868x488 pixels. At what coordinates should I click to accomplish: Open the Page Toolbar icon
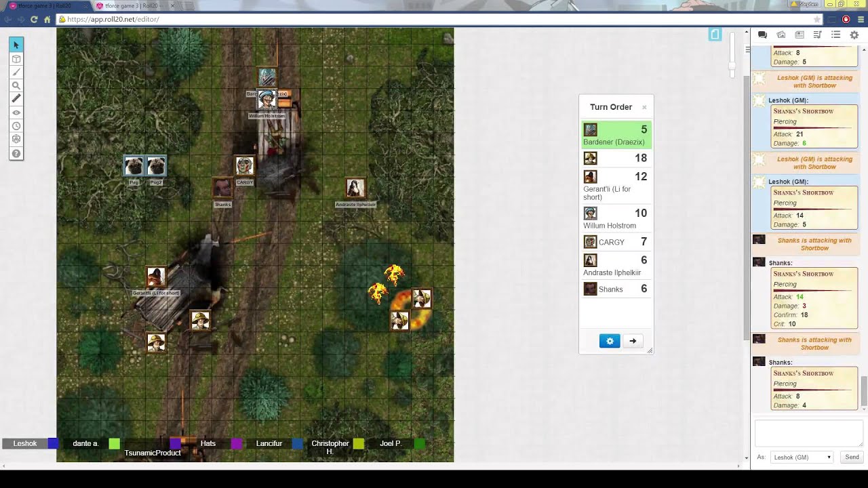[x=715, y=35]
